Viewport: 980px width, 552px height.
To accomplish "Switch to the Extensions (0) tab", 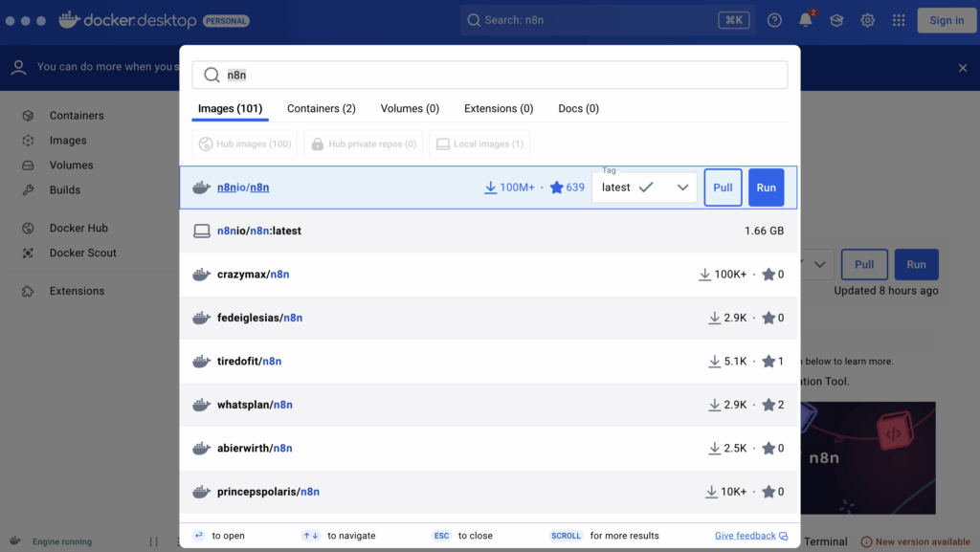I will (499, 109).
